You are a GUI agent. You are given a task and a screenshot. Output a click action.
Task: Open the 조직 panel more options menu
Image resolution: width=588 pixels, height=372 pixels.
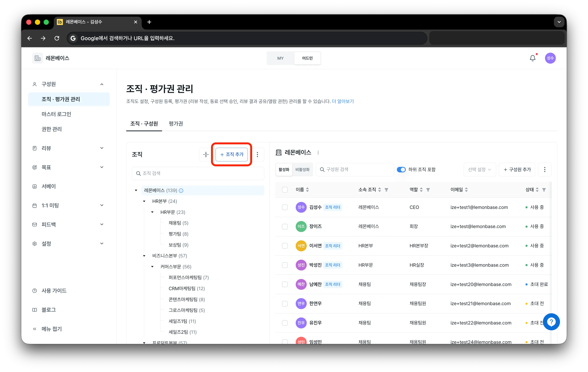pyautogui.click(x=257, y=155)
